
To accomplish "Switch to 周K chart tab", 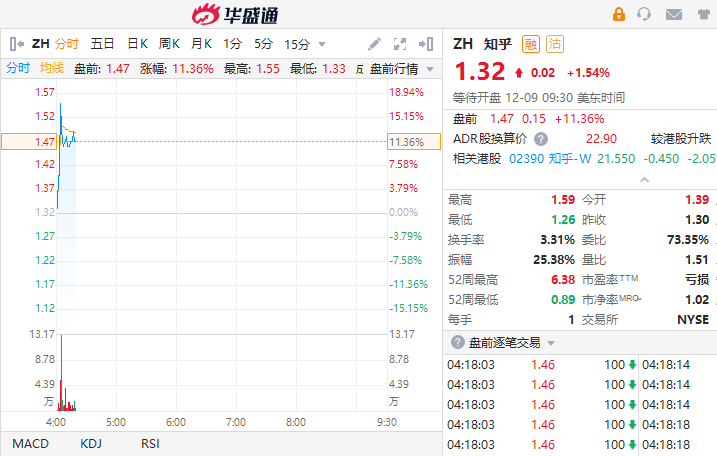I will (169, 44).
